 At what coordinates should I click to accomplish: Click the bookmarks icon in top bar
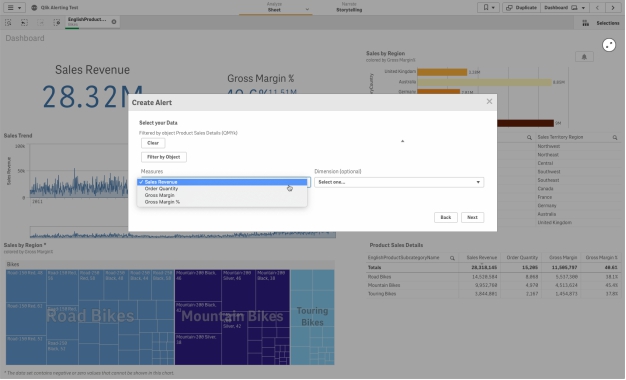[x=488, y=8]
